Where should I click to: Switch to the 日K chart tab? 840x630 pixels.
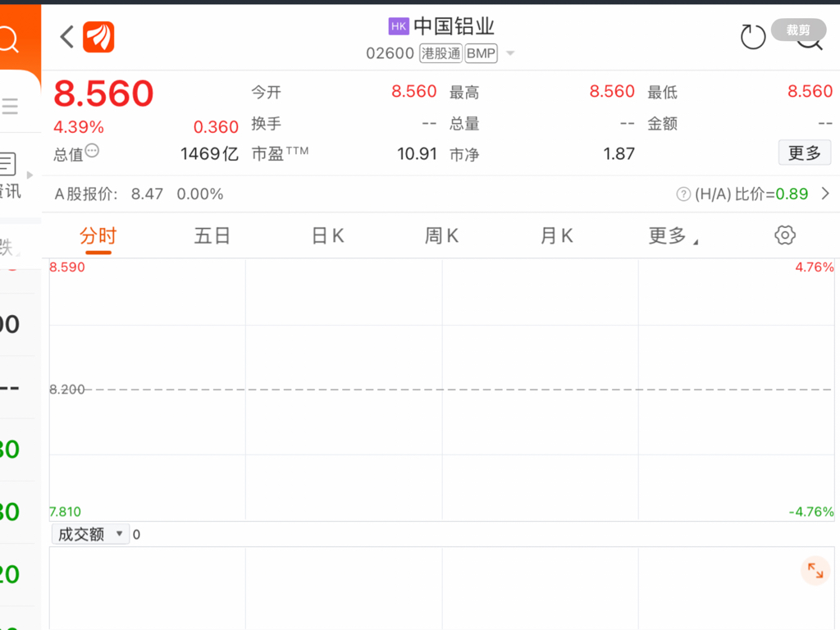pos(328,235)
